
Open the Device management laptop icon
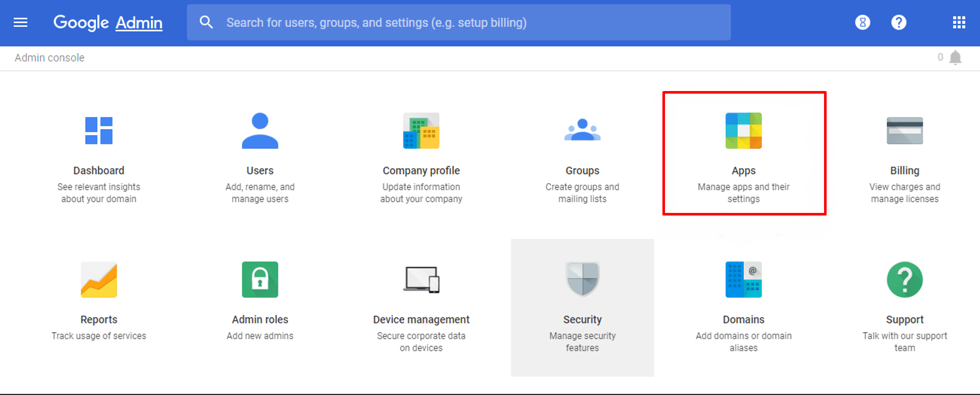(421, 280)
